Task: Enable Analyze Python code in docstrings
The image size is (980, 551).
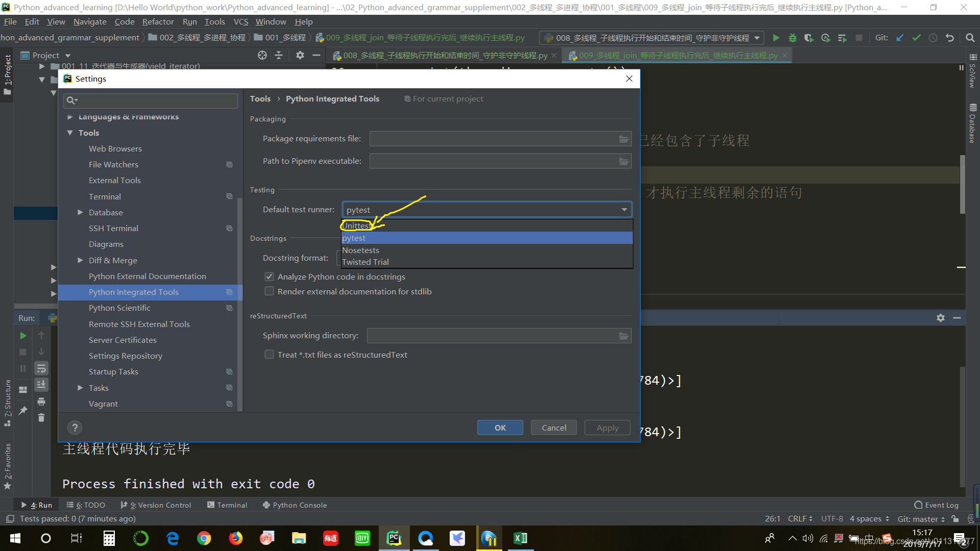Action: click(270, 277)
